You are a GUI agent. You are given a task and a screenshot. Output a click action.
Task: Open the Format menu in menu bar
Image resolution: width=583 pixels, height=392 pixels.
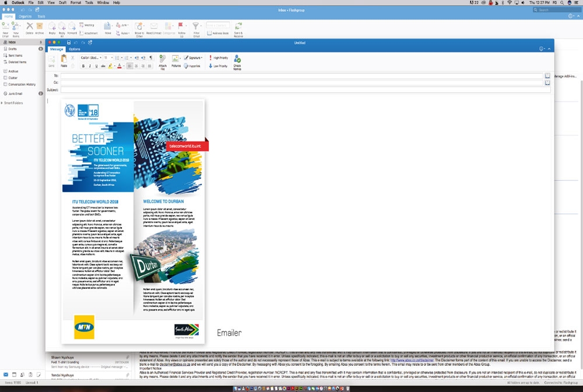pos(75,3)
